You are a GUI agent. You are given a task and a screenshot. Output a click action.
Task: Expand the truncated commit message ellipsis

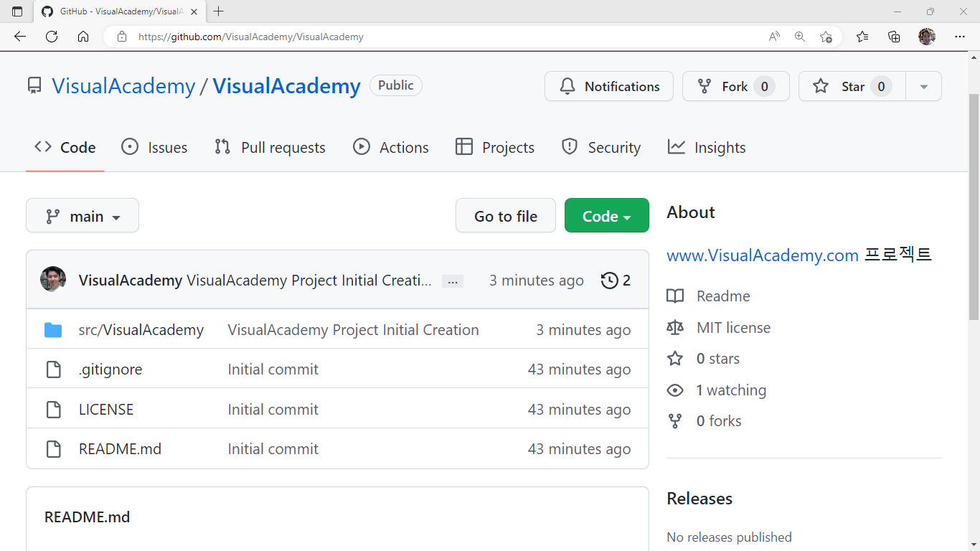tap(453, 281)
